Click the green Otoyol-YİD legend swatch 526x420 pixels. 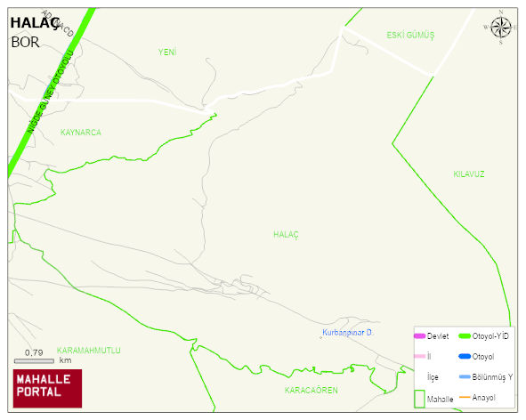(465, 335)
